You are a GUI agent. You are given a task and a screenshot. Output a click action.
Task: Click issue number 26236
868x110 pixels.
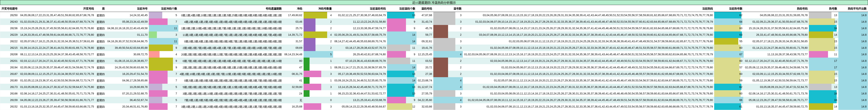[14, 28]
